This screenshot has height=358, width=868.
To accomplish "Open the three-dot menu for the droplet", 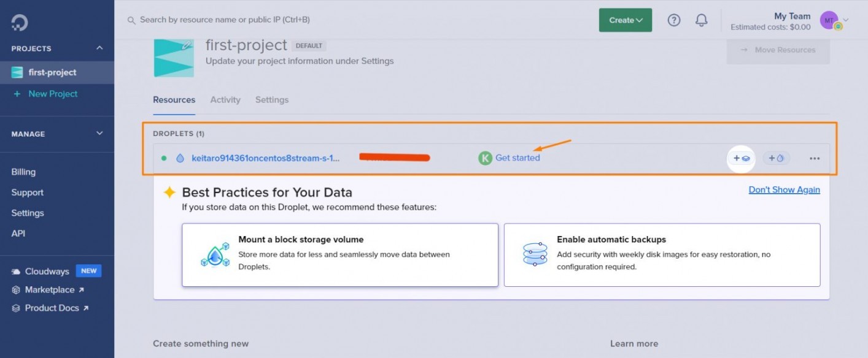I will pyautogui.click(x=815, y=158).
